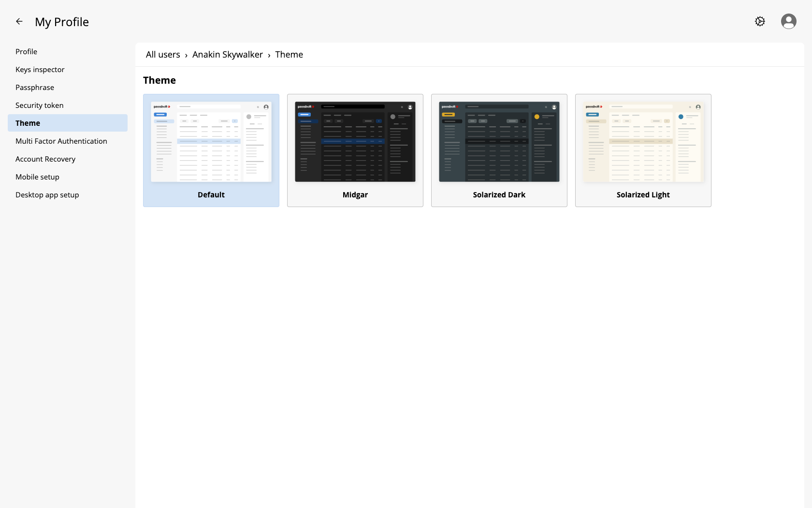Go to Mobile setup
The image size is (812, 508).
tap(68, 177)
